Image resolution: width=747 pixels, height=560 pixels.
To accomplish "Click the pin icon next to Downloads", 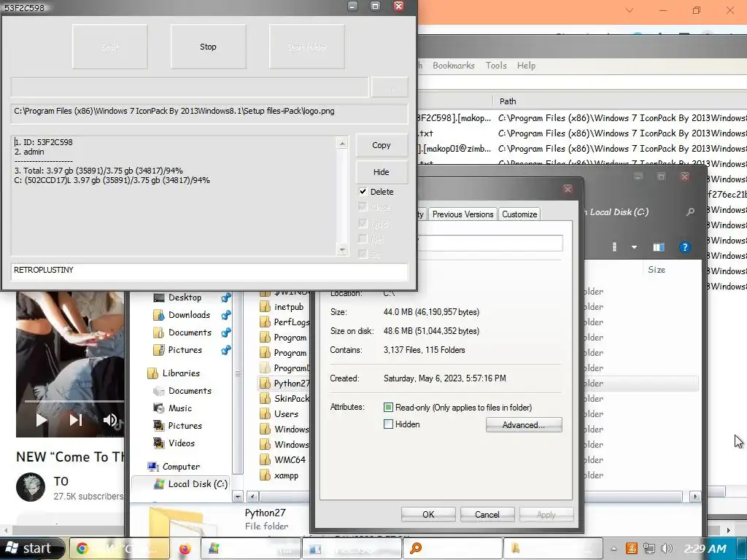I will coord(226,315).
